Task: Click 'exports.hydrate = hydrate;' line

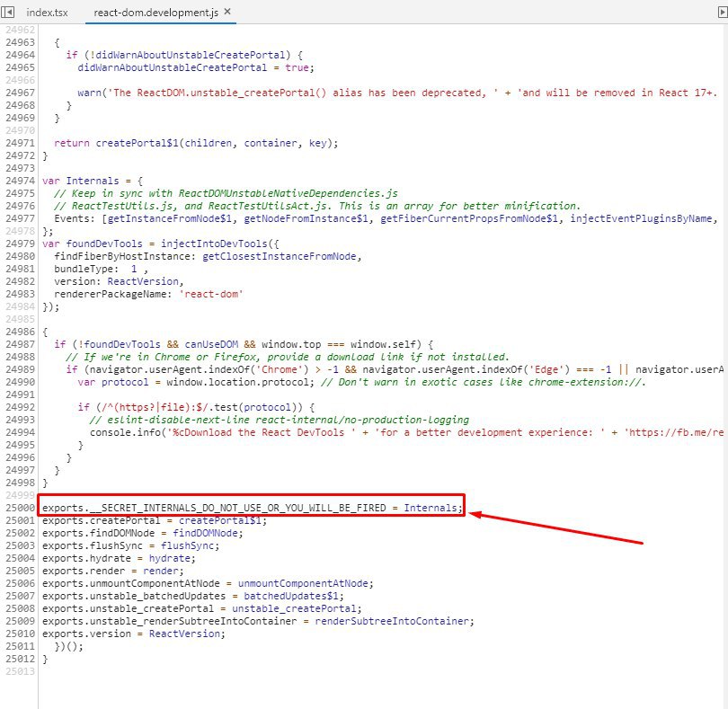Action: pyautogui.click(x=119, y=558)
